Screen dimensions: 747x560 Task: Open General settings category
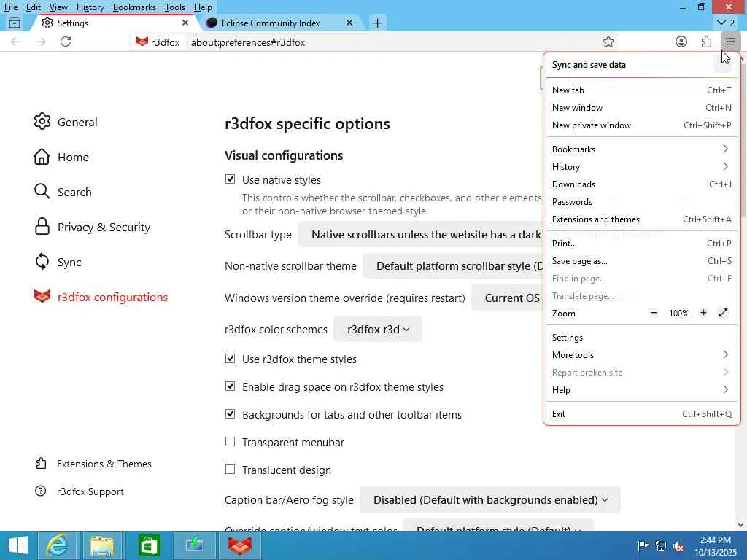[66, 122]
